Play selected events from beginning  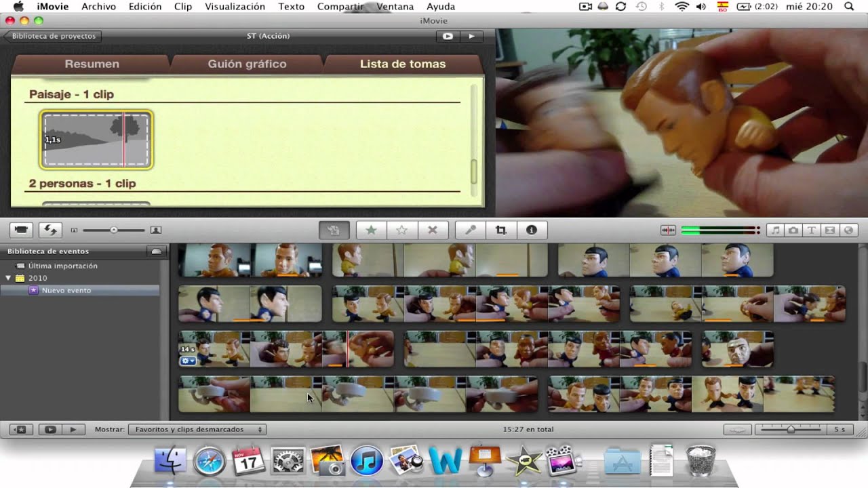click(73, 429)
